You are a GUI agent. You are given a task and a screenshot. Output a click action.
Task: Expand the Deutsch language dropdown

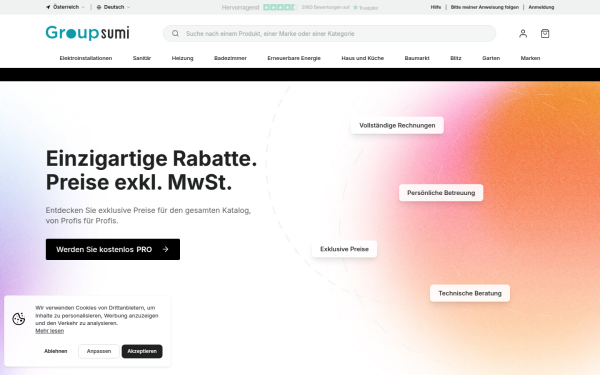click(x=113, y=7)
